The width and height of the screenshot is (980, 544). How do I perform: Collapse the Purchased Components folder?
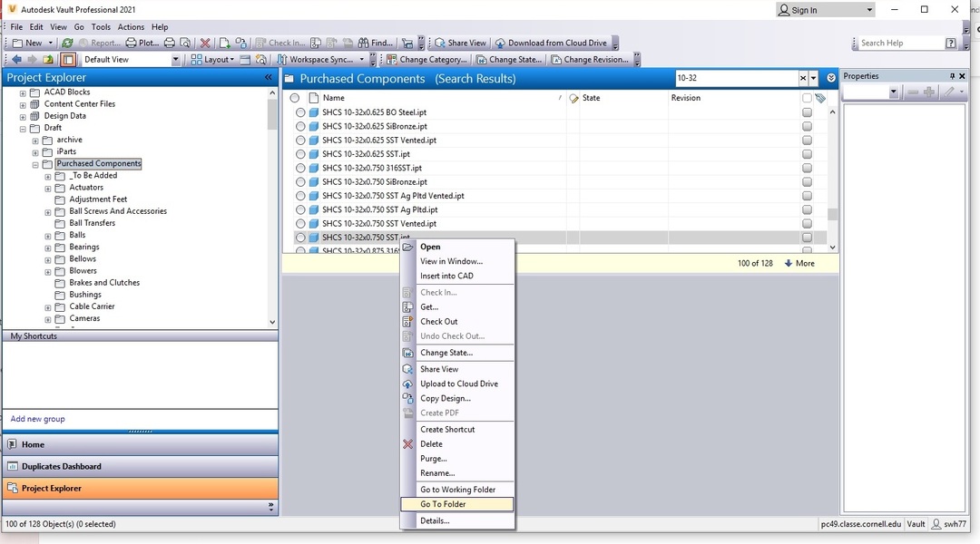pos(35,165)
